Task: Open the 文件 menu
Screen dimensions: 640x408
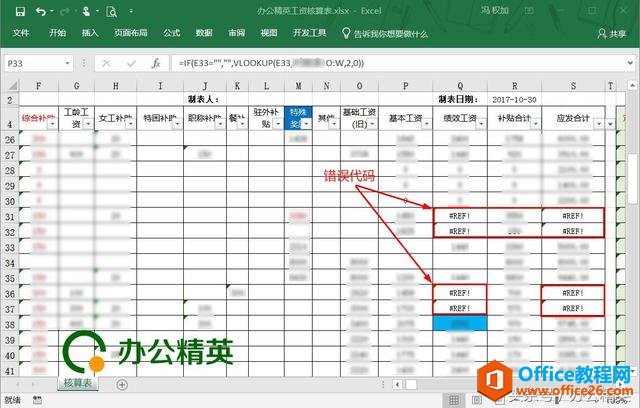Action: pos(20,33)
